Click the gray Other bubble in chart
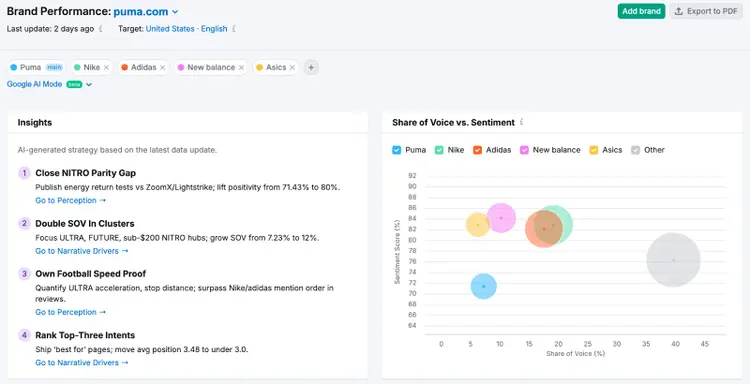This screenshot has height=384, width=750. click(673, 260)
